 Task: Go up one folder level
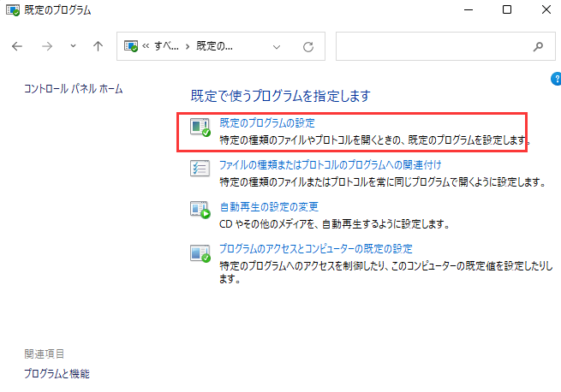98,46
